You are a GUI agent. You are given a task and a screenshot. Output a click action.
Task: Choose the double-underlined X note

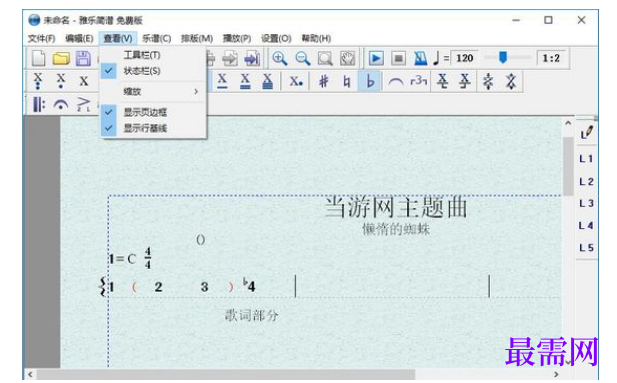(245, 81)
